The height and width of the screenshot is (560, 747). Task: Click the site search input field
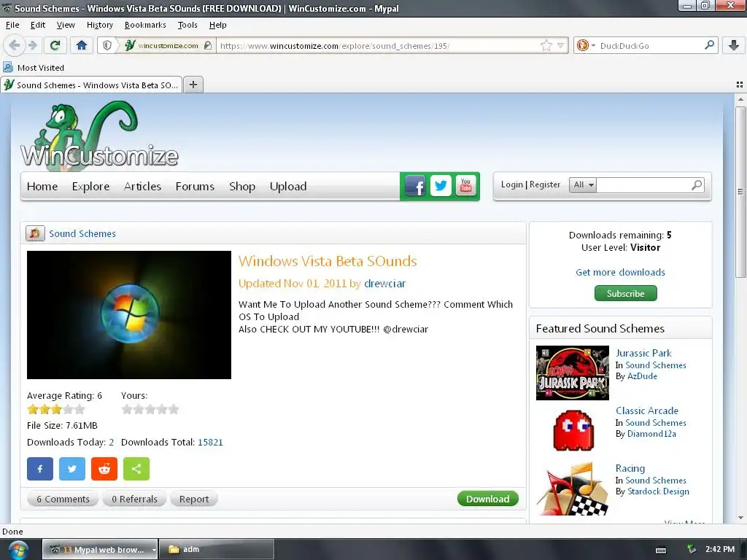coord(643,184)
